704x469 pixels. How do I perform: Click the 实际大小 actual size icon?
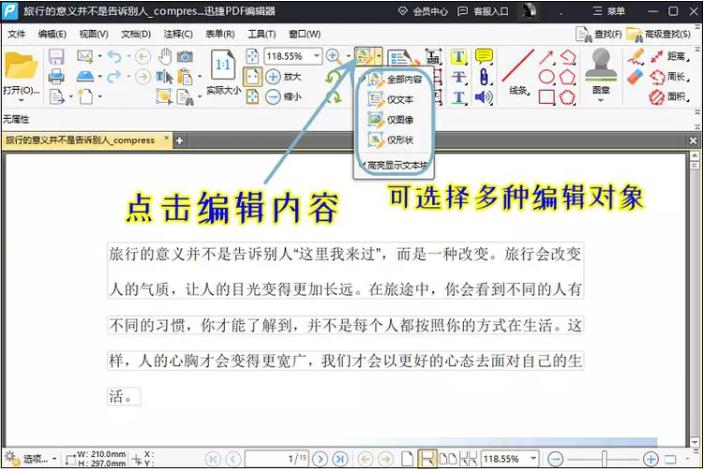point(223,65)
